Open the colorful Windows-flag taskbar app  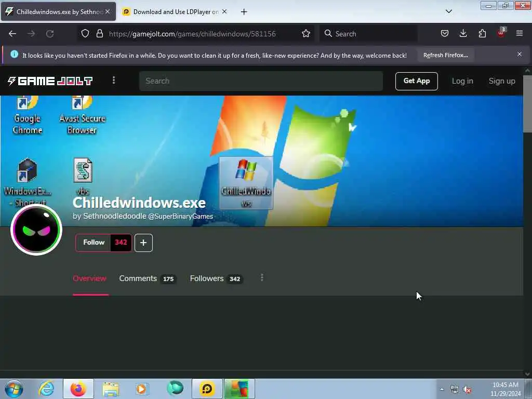click(239, 389)
